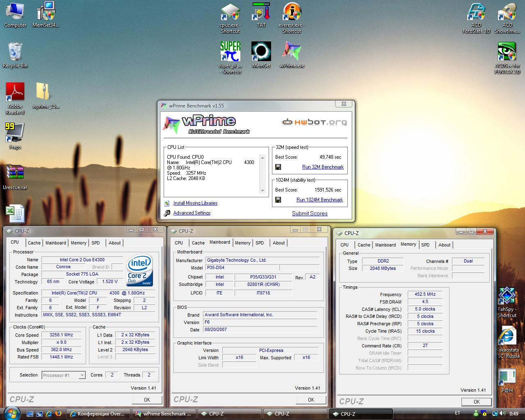The image size is (525, 420).
Task: Click Run 32M Benchmark link
Action: pyautogui.click(x=323, y=167)
